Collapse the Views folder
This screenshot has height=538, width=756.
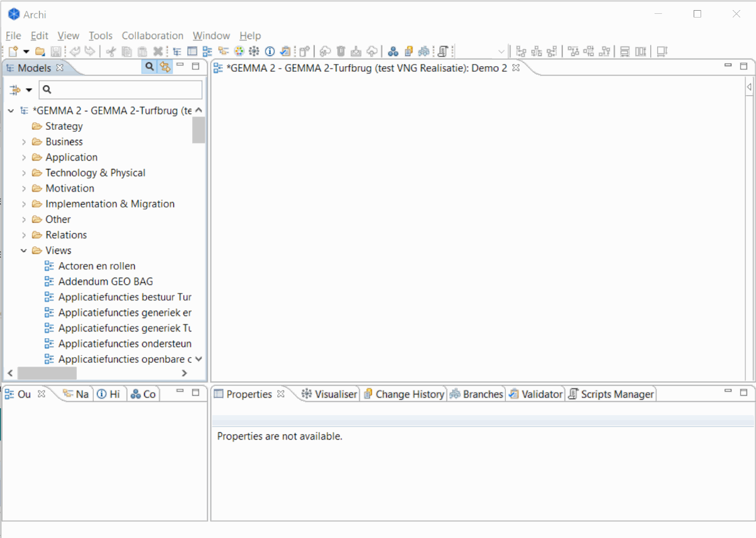[24, 251]
